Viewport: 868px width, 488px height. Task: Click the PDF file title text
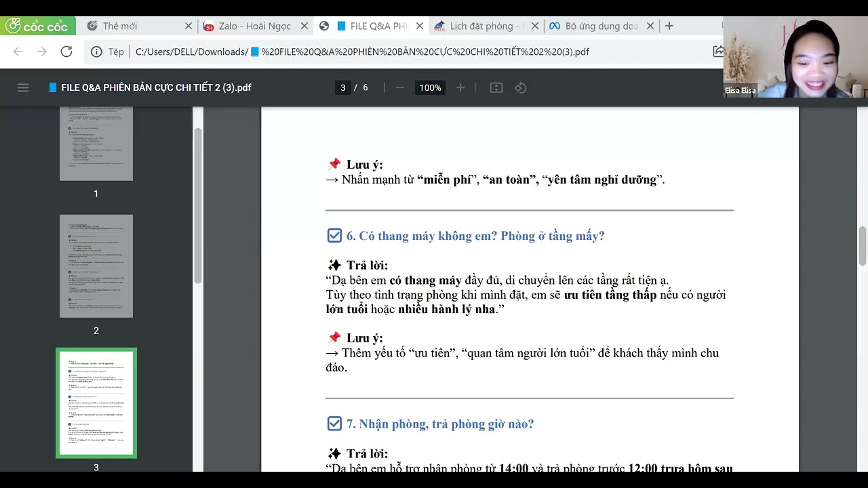156,87
